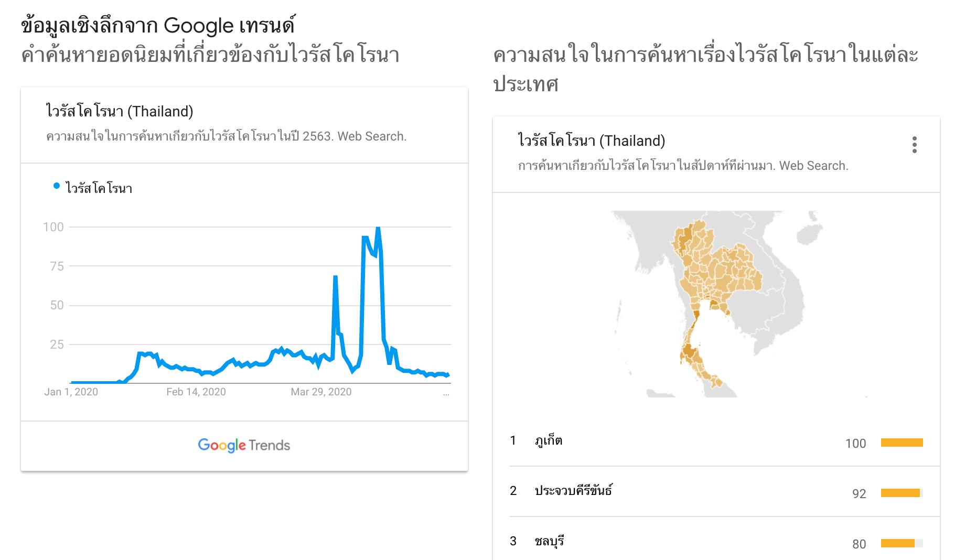The width and height of the screenshot is (965, 560).
Task: Click the orange bar for ชลบุรี
Action: coord(897,543)
